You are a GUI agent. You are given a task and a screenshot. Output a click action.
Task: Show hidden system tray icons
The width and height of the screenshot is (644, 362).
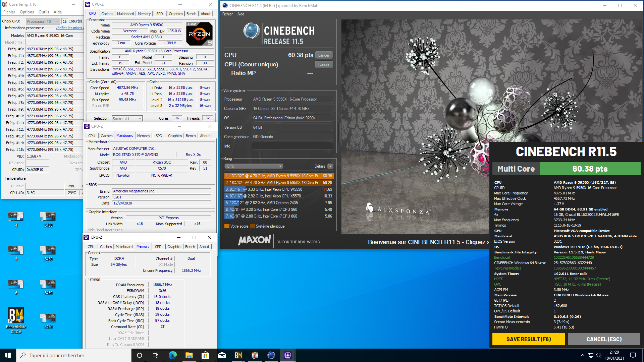pos(583,355)
